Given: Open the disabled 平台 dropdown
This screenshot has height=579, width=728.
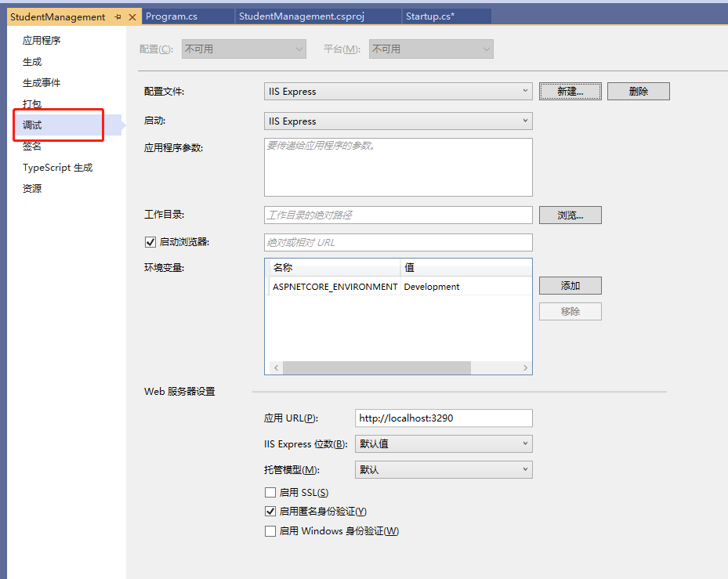Looking at the screenshot, I should 431,49.
